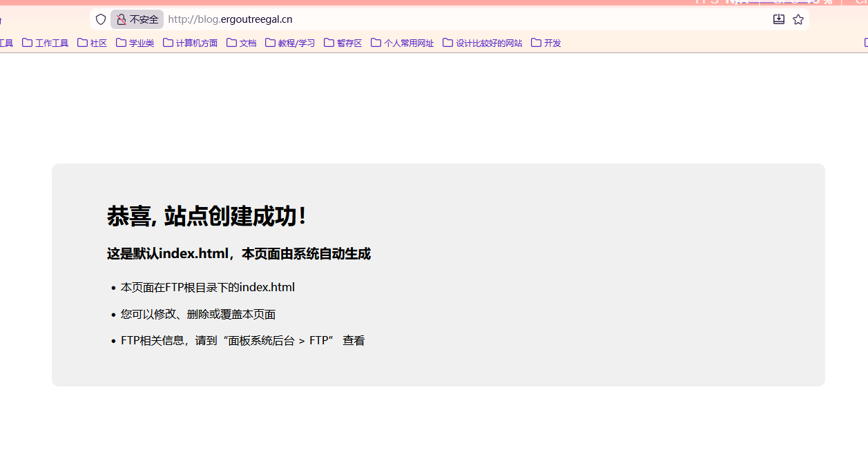The image size is (868, 452).
Task: Click the tracking protection shield icon
Action: [101, 19]
